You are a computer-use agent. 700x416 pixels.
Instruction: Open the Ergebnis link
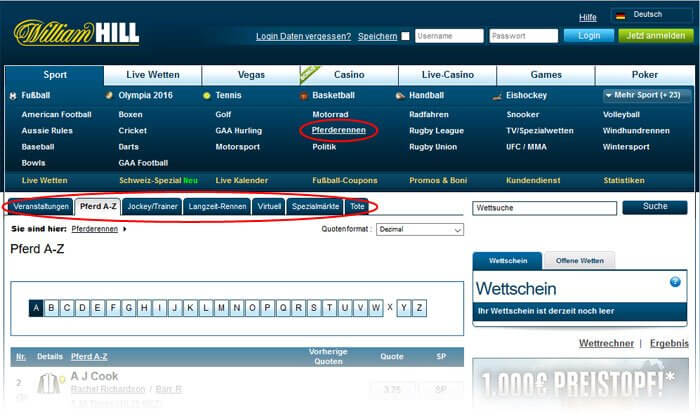coord(669,343)
